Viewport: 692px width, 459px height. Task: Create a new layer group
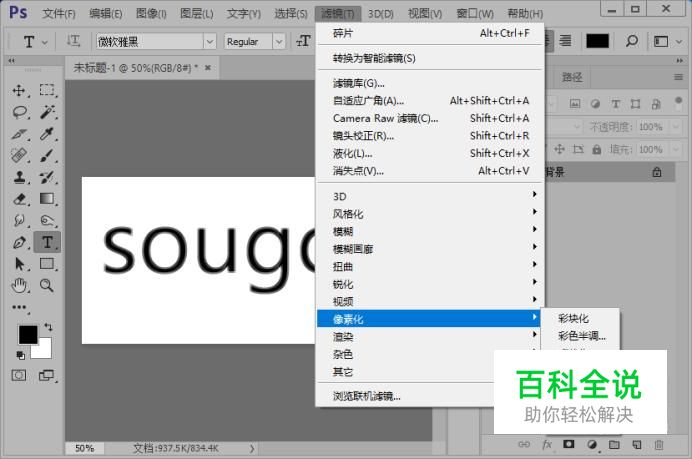click(x=614, y=444)
